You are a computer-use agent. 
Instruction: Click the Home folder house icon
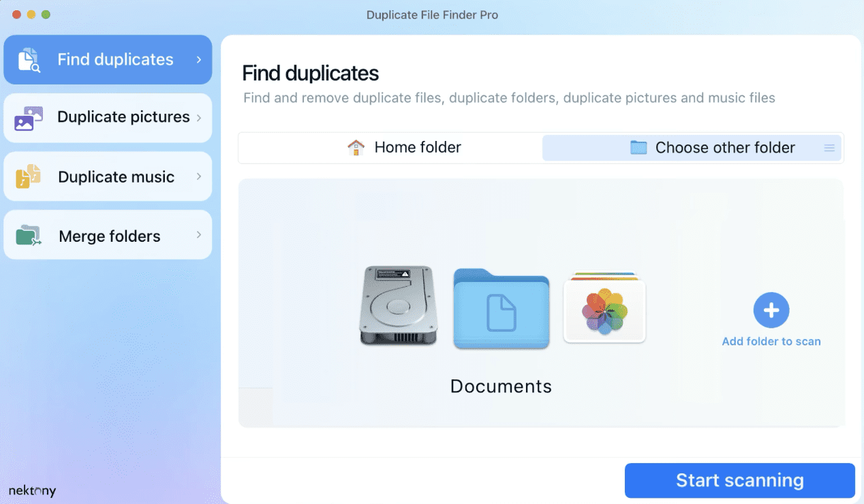pos(356,148)
